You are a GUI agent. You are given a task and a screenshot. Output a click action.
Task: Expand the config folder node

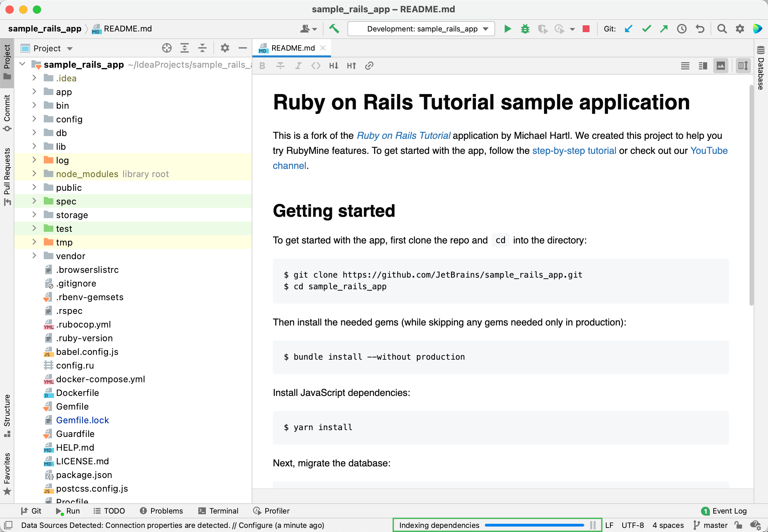[x=34, y=119]
